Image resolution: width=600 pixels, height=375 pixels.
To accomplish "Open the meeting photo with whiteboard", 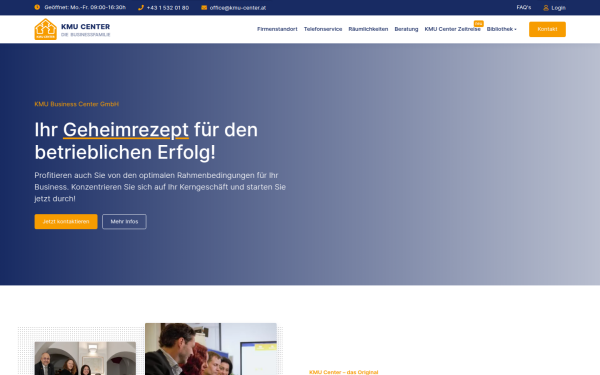I will click(x=211, y=349).
